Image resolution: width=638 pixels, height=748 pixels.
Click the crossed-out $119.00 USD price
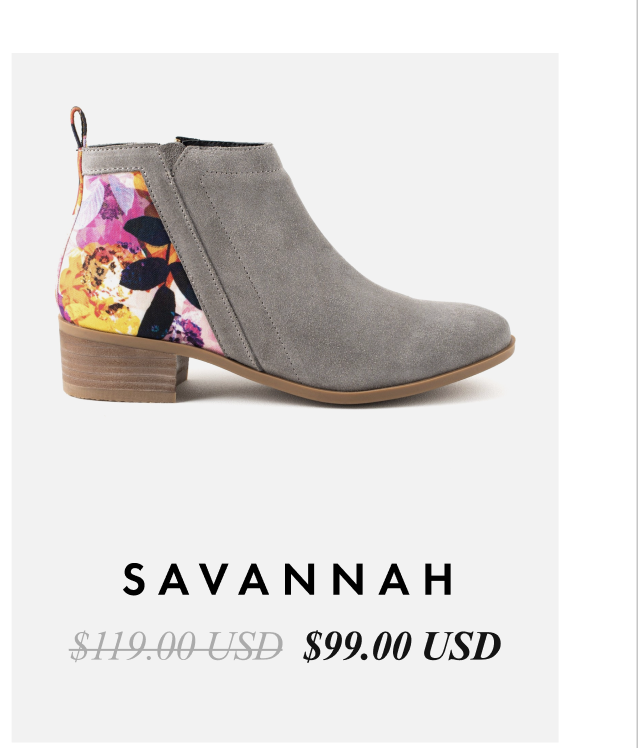click(x=176, y=646)
